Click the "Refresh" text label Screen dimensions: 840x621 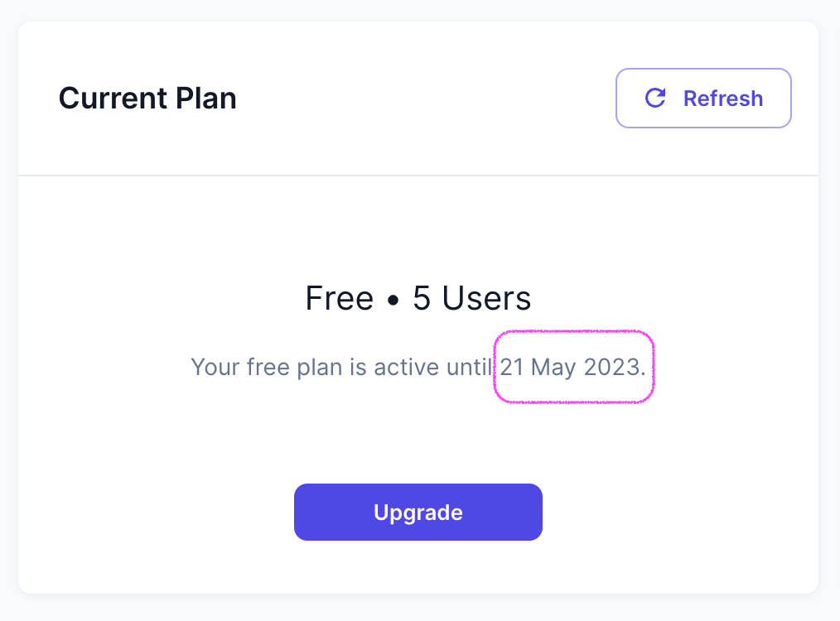click(x=722, y=99)
